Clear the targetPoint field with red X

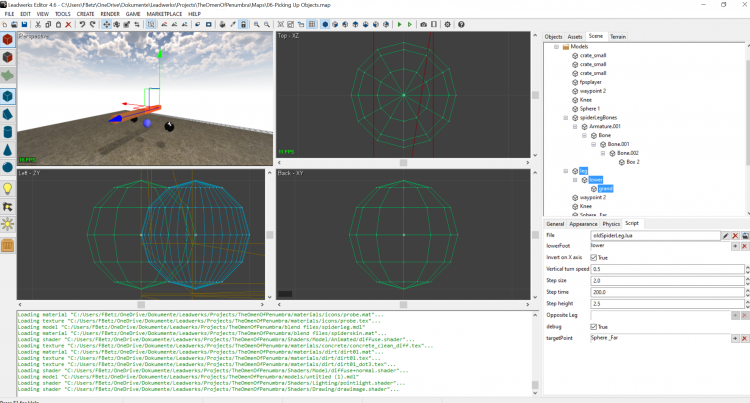[744, 340]
